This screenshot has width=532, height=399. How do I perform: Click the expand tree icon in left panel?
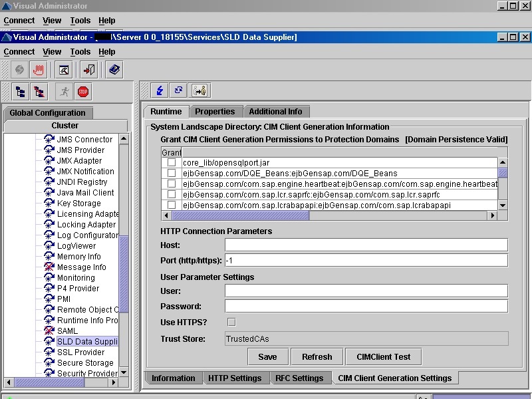pos(21,92)
